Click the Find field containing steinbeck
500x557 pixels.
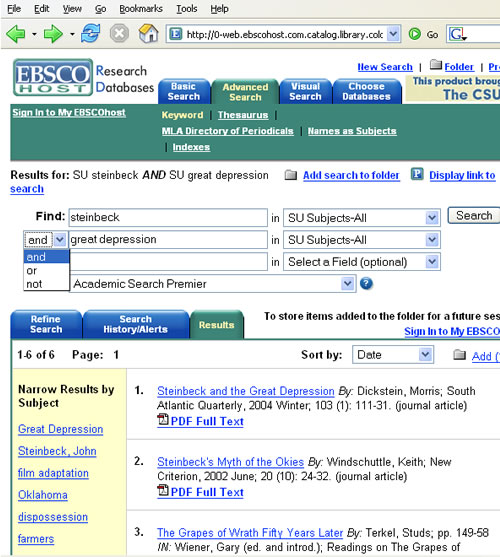[168, 217]
